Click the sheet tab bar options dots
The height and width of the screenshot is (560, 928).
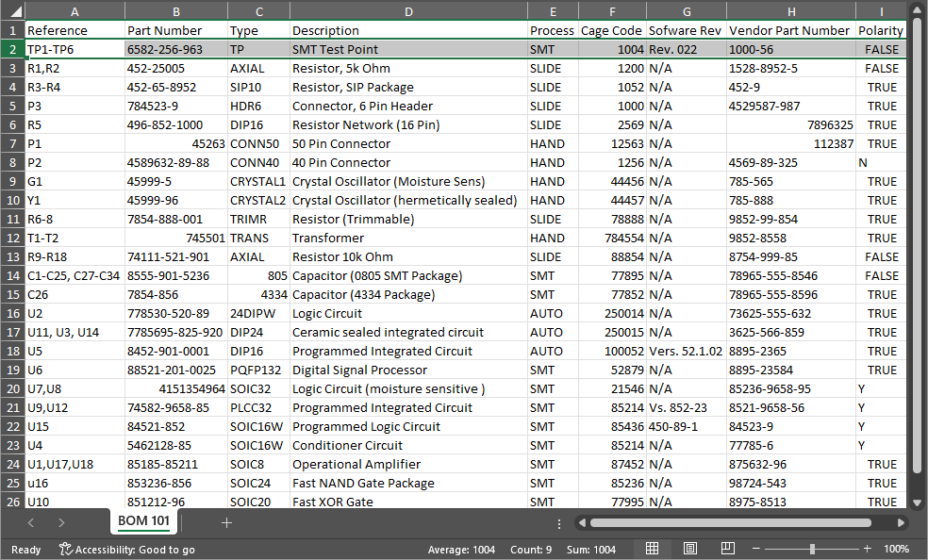click(559, 523)
